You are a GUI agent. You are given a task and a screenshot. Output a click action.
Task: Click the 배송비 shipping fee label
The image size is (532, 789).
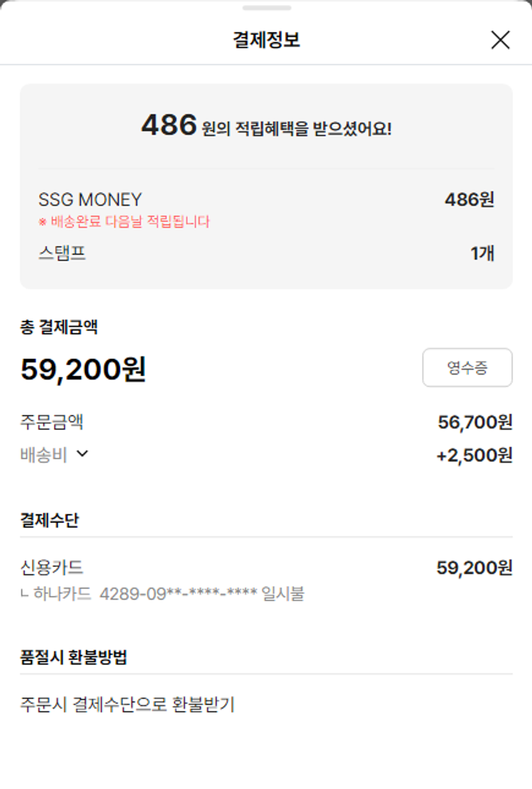[x=43, y=455]
